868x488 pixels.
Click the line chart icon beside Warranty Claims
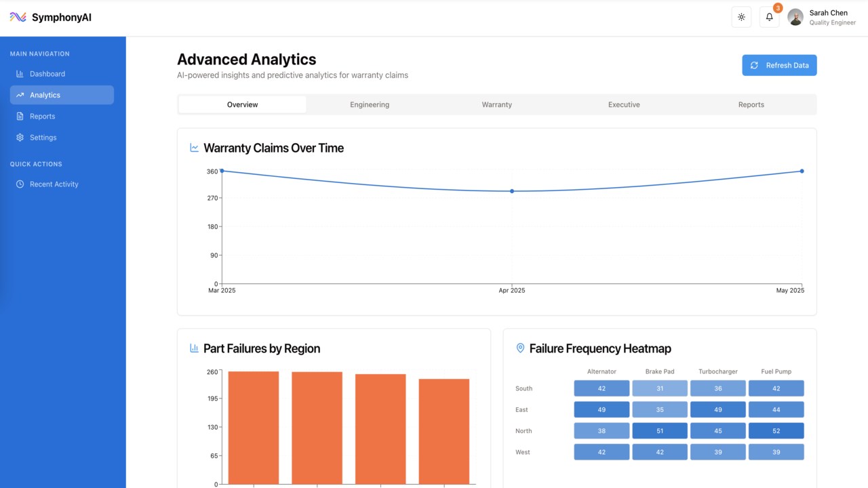pos(195,148)
